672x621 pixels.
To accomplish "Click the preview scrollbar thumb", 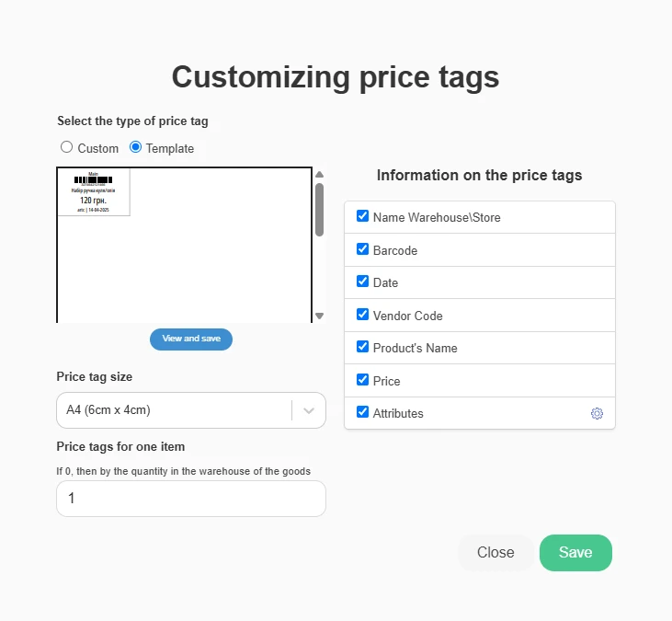I will coord(319,210).
